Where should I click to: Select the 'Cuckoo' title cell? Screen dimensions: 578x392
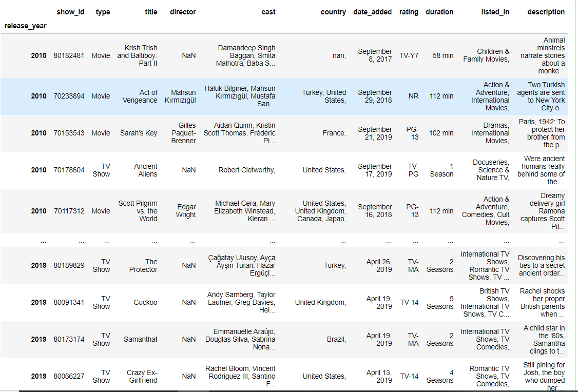[x=146, y=303]
